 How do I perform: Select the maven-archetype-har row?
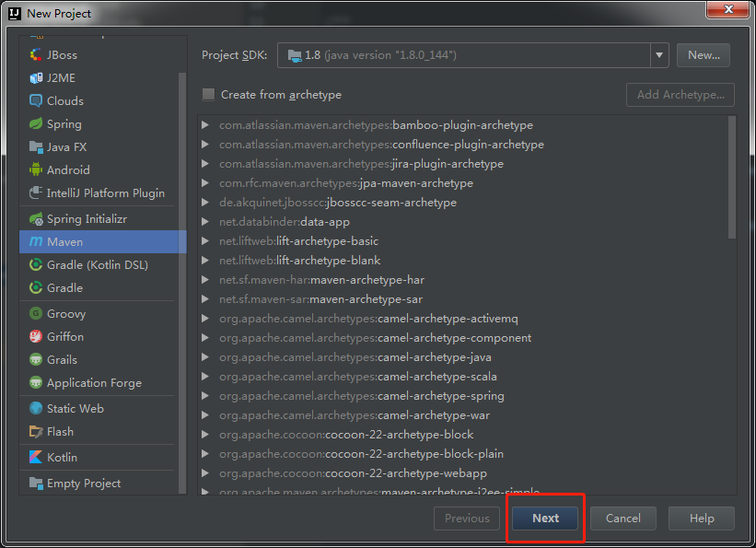463,280
